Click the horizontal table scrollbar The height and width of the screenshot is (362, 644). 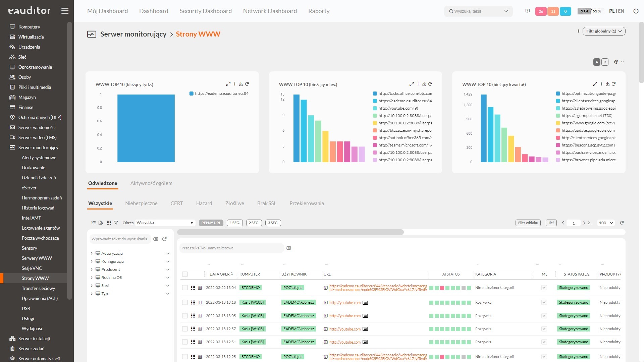(290, 232)
